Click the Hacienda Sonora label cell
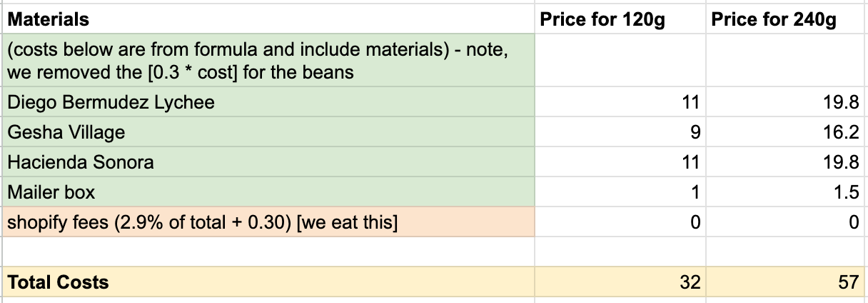This screenshot has height=303, width=868. 269,162
